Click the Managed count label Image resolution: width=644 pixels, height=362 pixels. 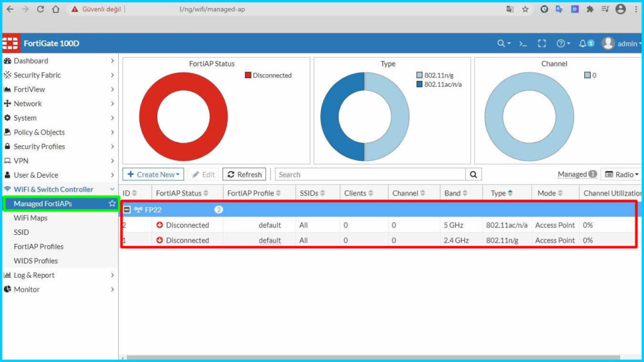tap(577, 175)
